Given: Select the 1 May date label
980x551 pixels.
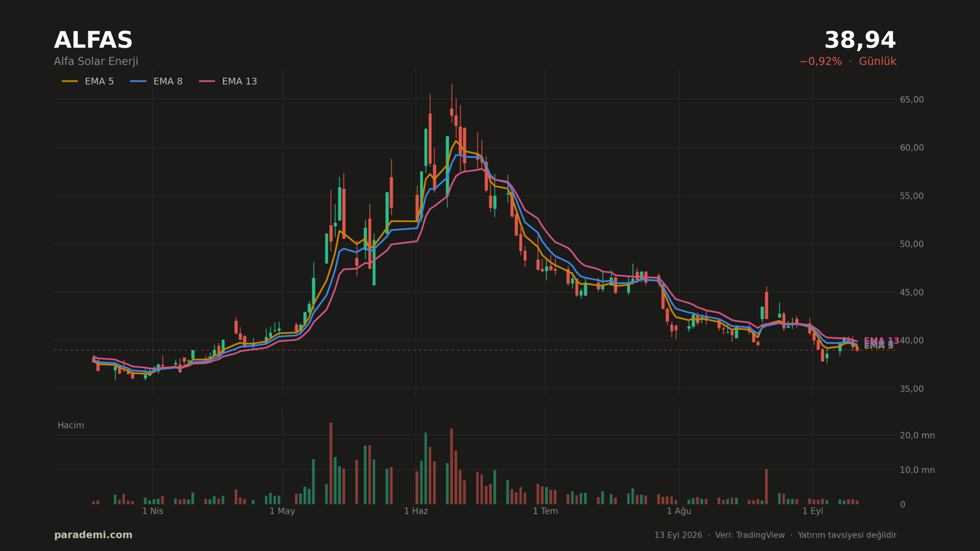Looking at the screenshot, I should point(282,511).
